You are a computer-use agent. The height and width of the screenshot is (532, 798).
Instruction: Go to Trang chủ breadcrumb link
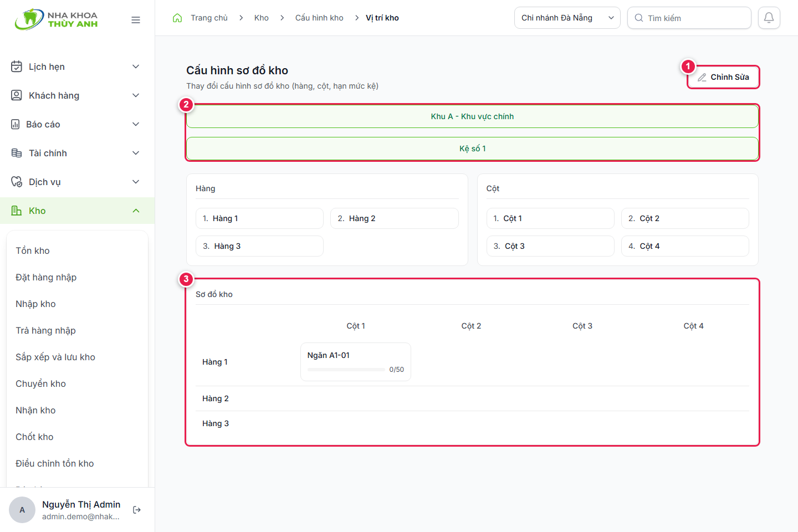[x=209, y=18]
